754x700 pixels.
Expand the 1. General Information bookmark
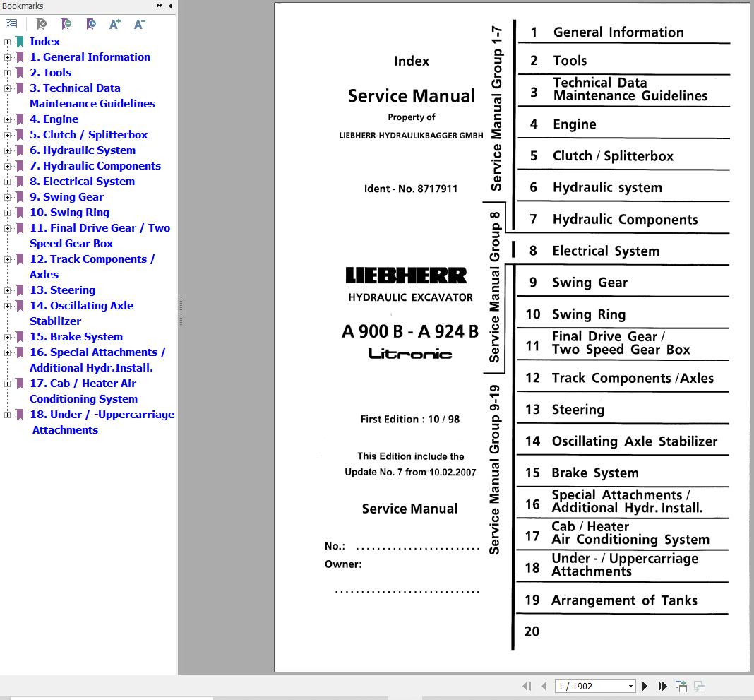tap(7, 57)
